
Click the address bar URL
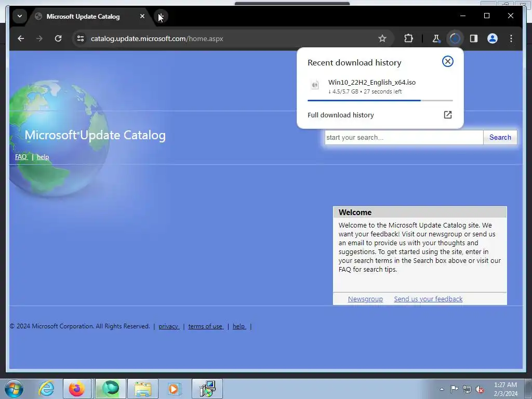point(157,38)
